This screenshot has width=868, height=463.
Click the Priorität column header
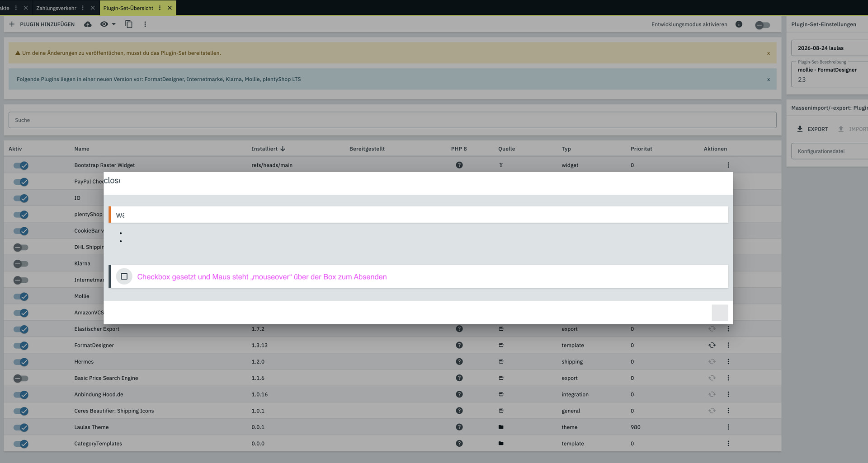coord(641,149)
